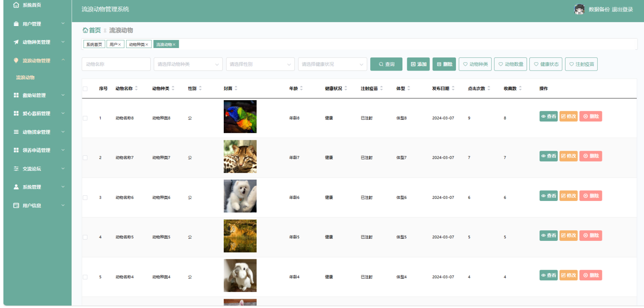The height and width of the screenshot is (308, 644).
Task: Click the grid icon beside 救助站管理
Action: (16, 95)
